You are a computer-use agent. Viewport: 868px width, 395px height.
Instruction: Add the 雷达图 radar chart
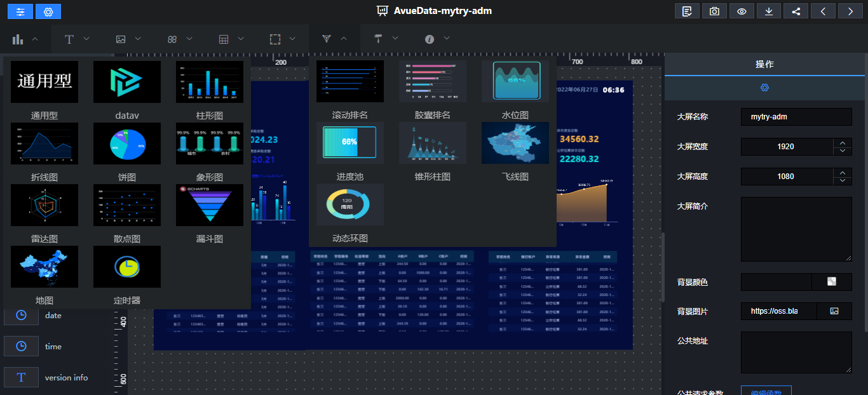pyautogui.click(x=44, y=205)
